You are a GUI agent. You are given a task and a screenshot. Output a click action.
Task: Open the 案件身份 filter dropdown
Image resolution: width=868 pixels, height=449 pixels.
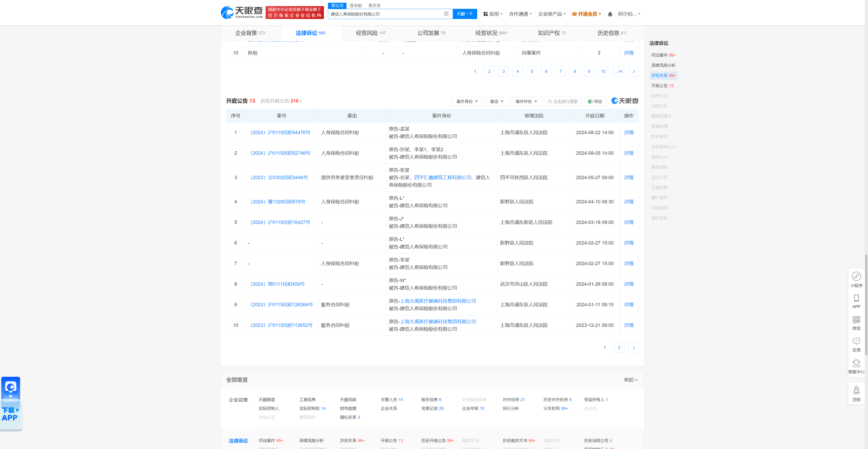coord(467,102)
